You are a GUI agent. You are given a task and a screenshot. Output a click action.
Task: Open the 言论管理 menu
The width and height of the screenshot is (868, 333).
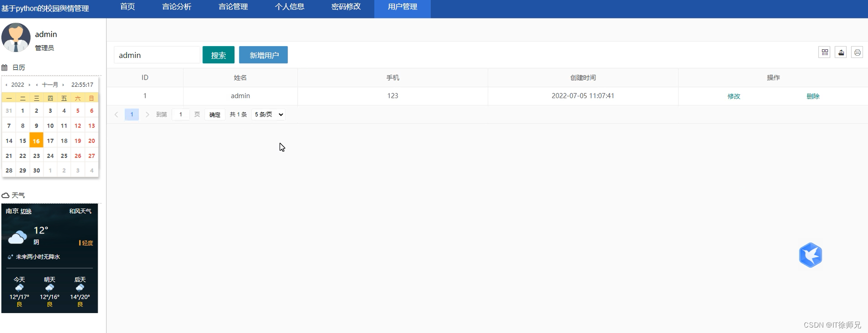[233, 7]
